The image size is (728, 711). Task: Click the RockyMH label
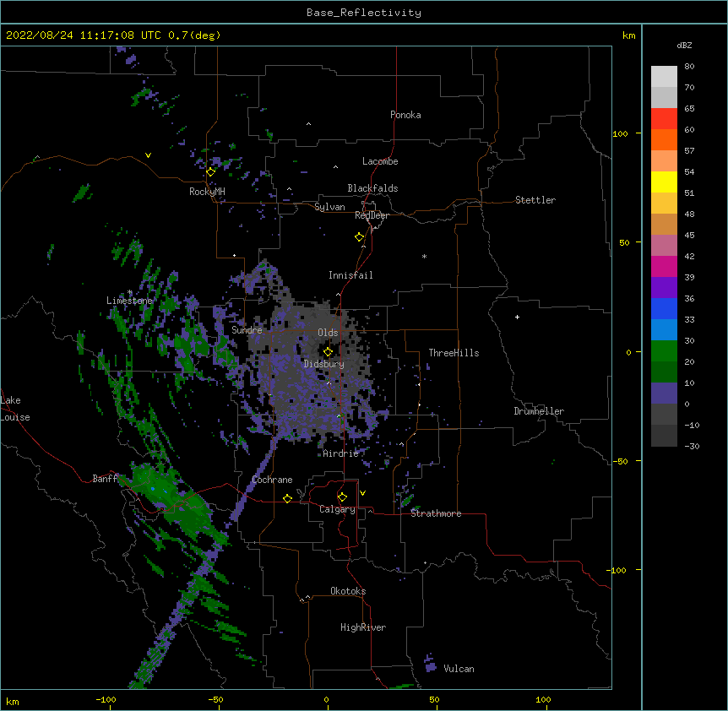click(207, 192)
